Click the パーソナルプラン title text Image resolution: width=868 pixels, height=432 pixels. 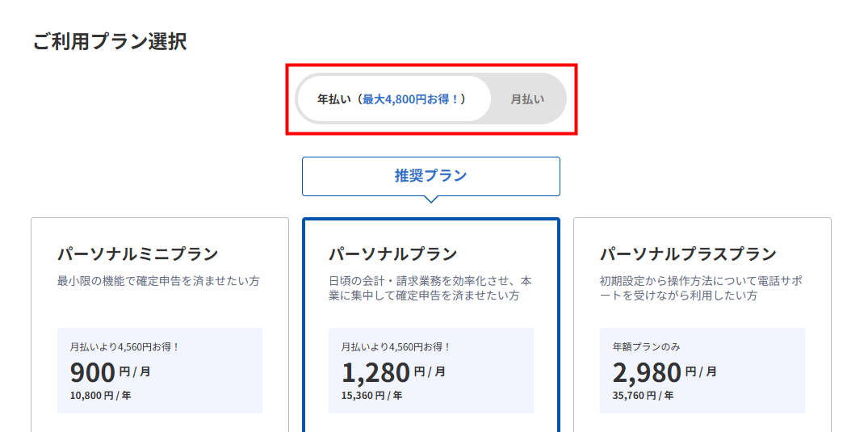(x=393, y=254)
